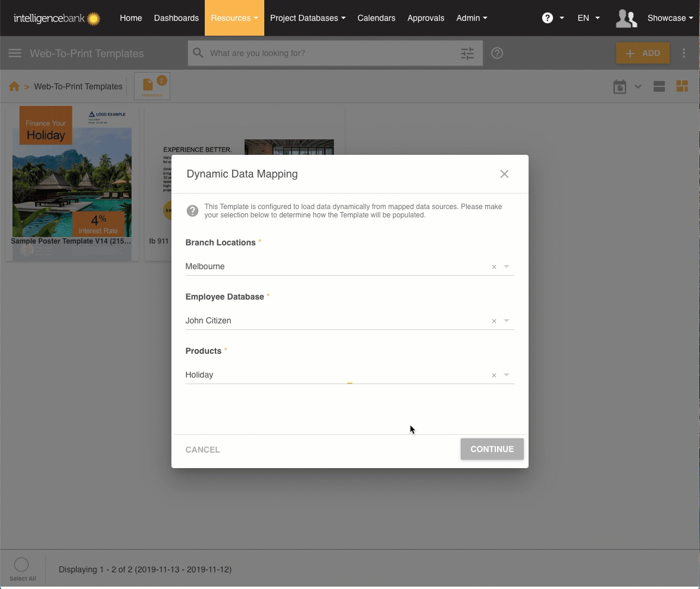Expand the Employee Database dropdown
The image size is (700, 589).
coord(507,321)
